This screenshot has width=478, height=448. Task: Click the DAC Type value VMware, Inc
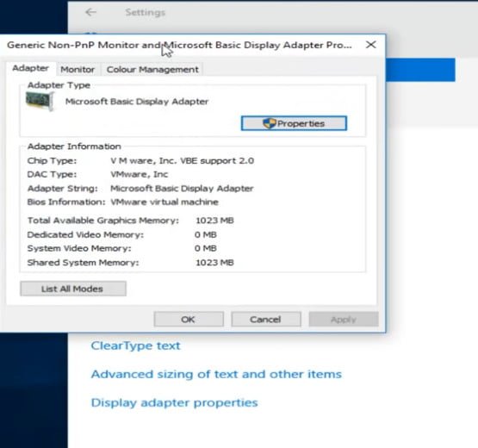[139, 174]
